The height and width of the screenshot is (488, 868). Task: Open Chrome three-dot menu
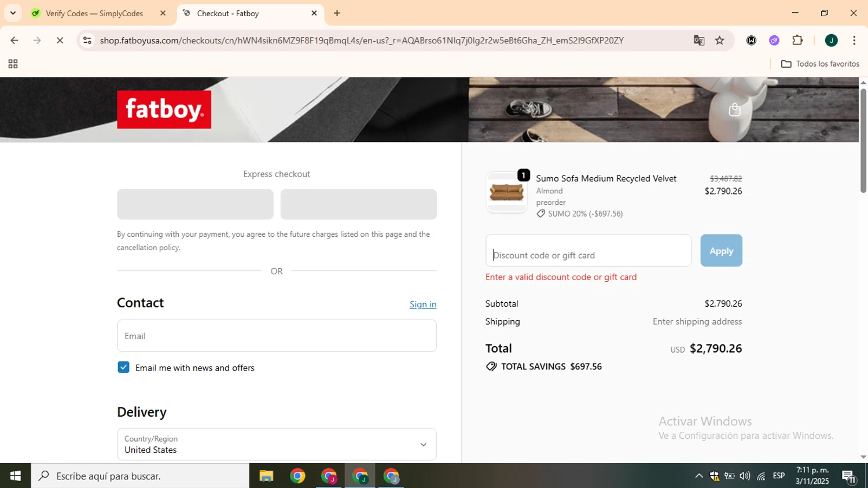coord(854,41)
